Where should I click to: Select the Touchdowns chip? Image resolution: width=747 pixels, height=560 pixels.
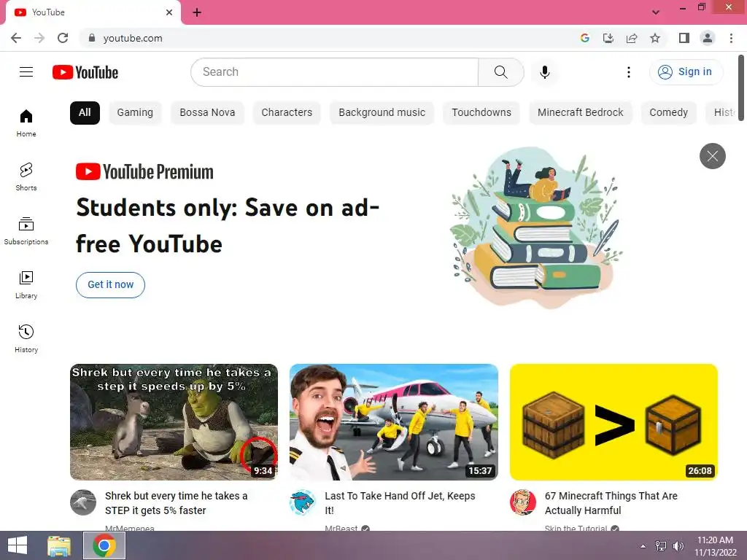(481, 113)
